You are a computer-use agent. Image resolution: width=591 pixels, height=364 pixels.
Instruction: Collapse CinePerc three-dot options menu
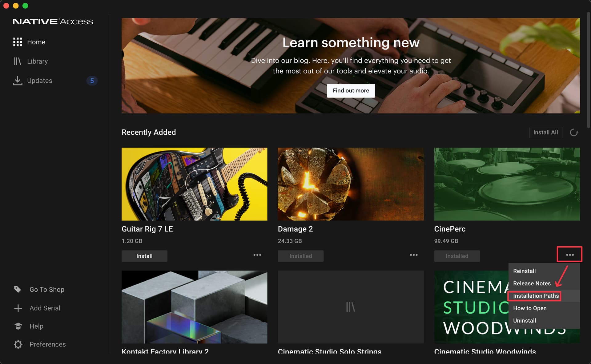pos(569,255)
